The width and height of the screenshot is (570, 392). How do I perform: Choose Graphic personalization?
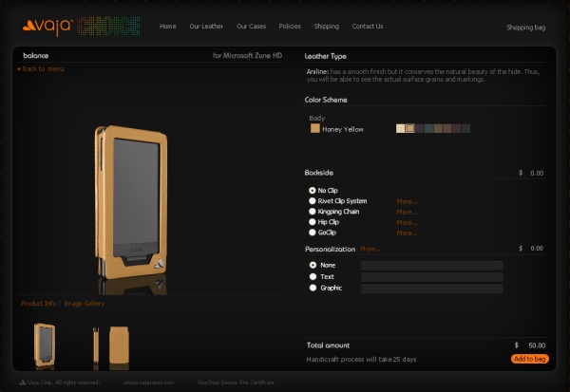click(x=313, y=288)
